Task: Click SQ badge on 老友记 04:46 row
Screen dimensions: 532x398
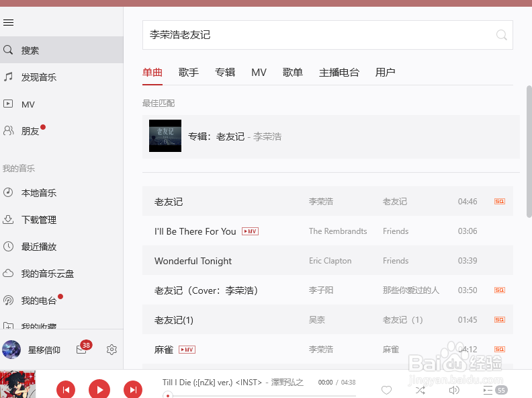Action: [x=500, y=202]
